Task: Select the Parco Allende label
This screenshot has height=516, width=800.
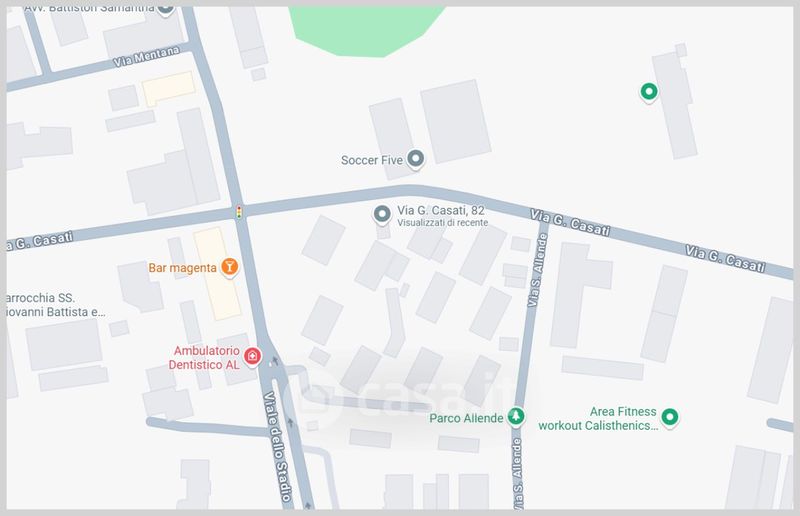Action: (466, 419)
